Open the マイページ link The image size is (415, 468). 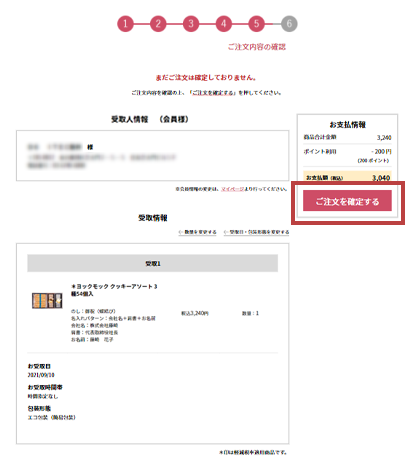[x=232, y=189]
